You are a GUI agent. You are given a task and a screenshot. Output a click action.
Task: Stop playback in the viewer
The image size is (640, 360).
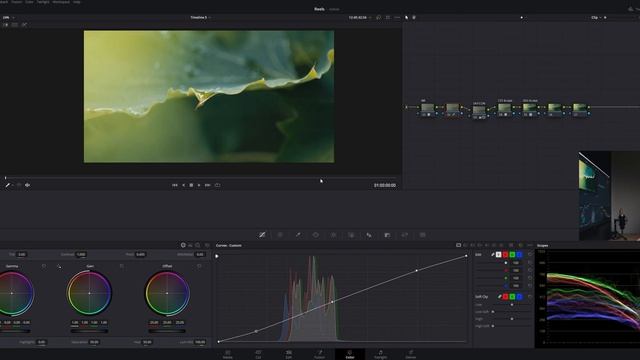[x=191, y=185]
